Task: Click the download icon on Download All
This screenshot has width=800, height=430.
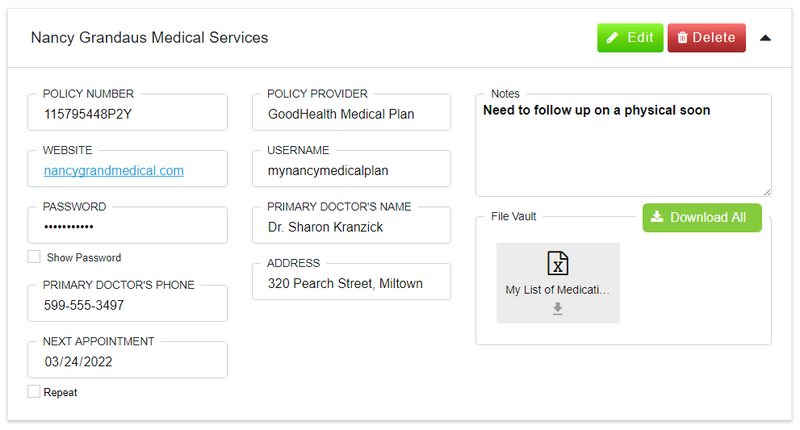Action: click(657, 217)
